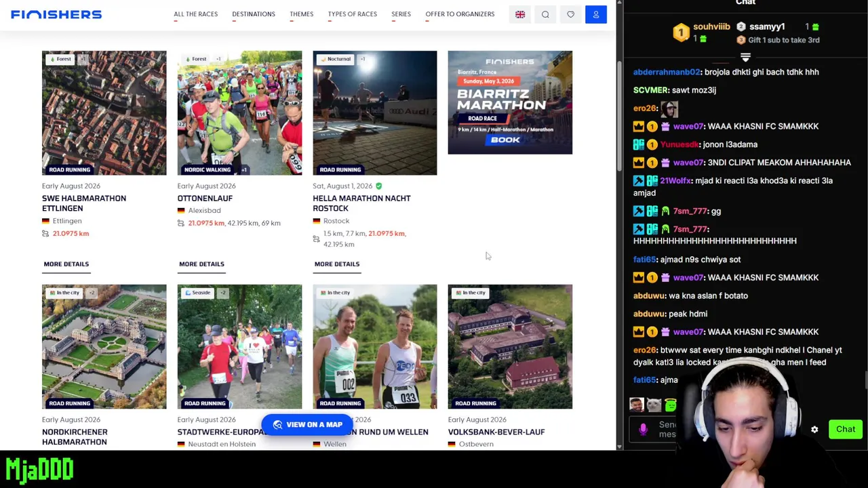
Task: Open Volksbank-Bever-Lauf title link
Action: click(x=496, y=432)
